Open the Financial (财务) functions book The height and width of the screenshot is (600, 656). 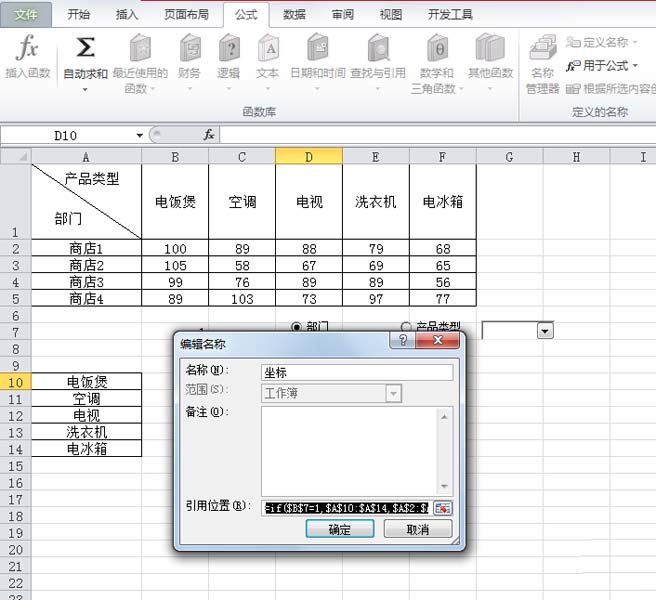tap(190, 63)
